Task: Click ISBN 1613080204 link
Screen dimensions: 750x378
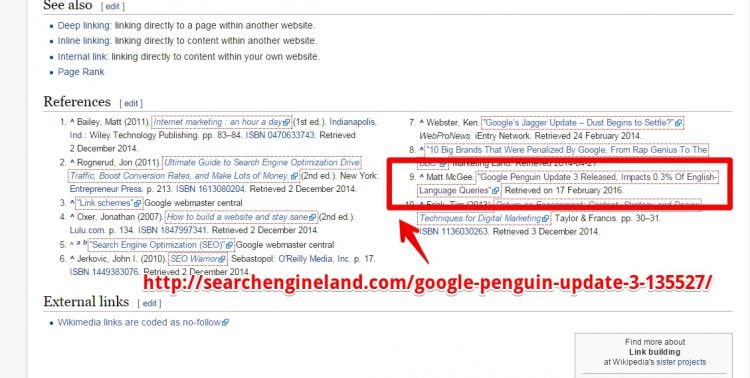Action: (210, 189)
